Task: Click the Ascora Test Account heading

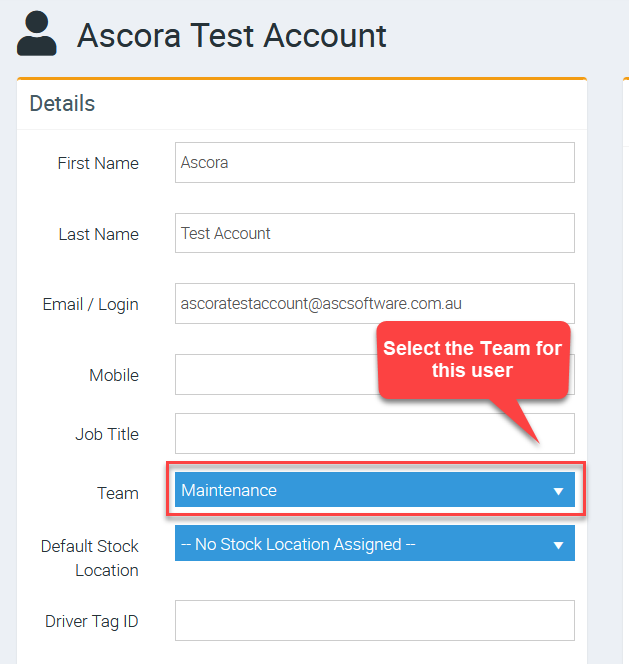Action: [232, 36]
